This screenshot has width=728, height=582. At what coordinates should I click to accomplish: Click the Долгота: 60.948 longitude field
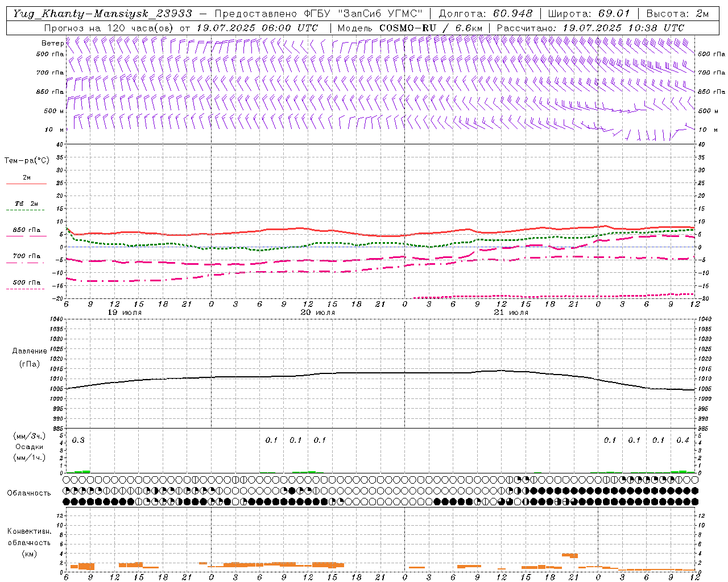(486, 14)
